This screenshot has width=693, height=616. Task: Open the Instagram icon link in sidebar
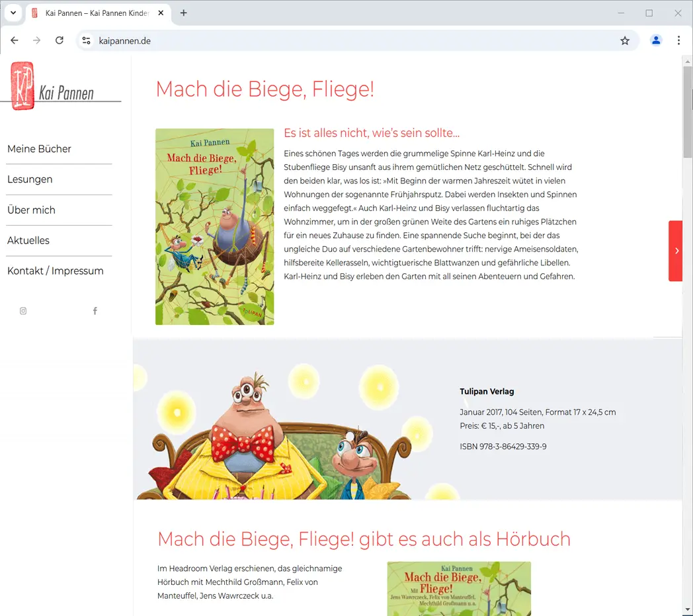[23, 311]
